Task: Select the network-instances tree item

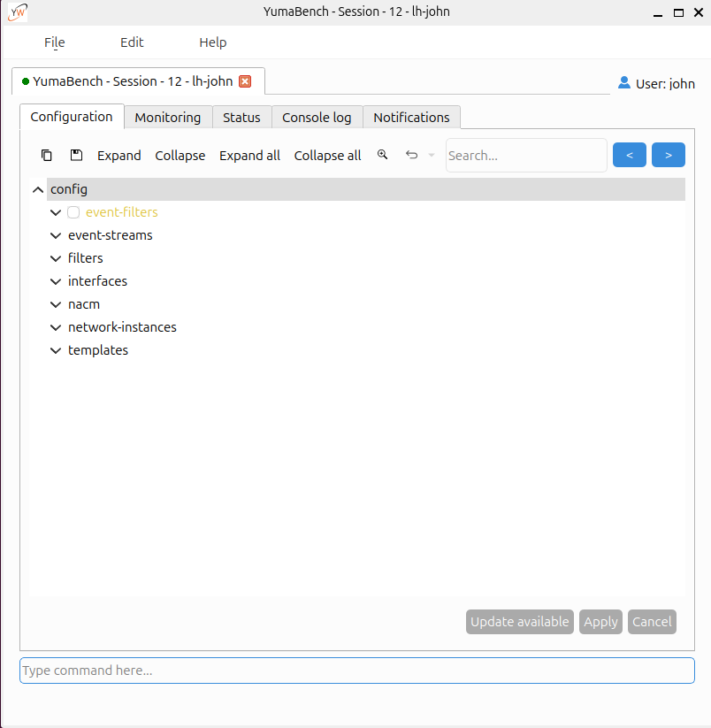Action: (123, 327)
